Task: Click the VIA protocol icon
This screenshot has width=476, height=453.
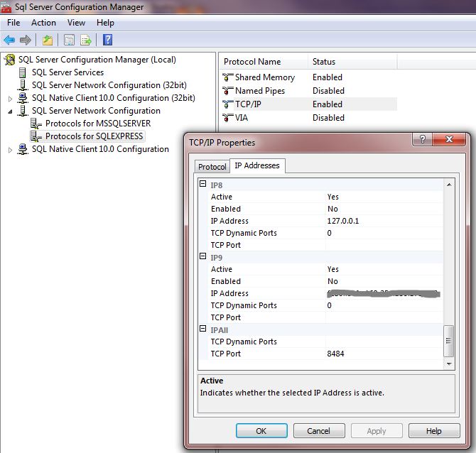Action: tap(227, 117)
